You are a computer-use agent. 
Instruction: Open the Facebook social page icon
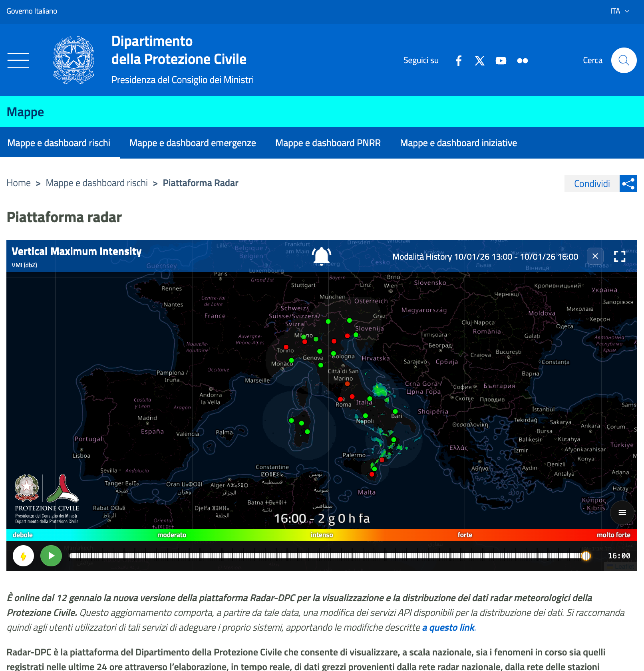click(459, 61)
